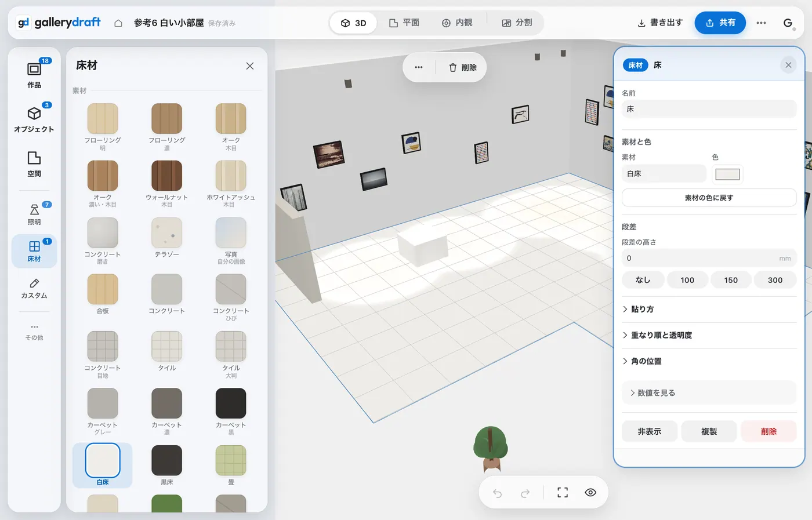Viewport: 812px width, 520px height.
Task: Click the red 削除 button in properties panel
Action: [x=768, y=431]
